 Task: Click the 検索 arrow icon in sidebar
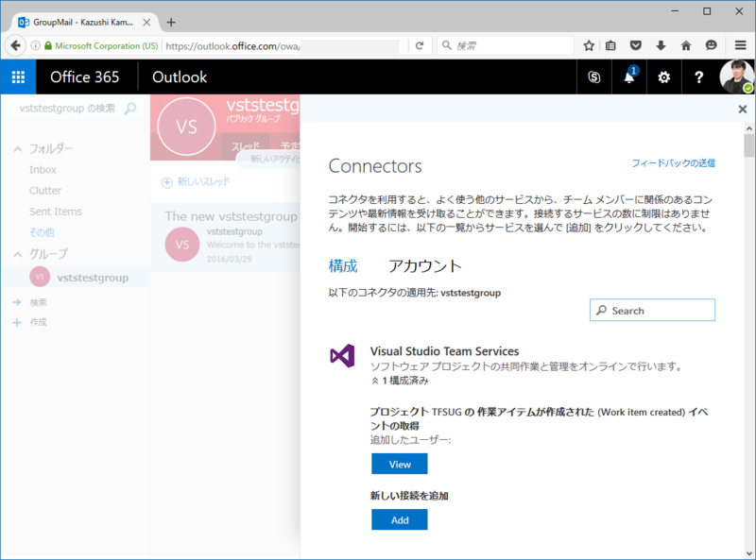click(17, 302)
